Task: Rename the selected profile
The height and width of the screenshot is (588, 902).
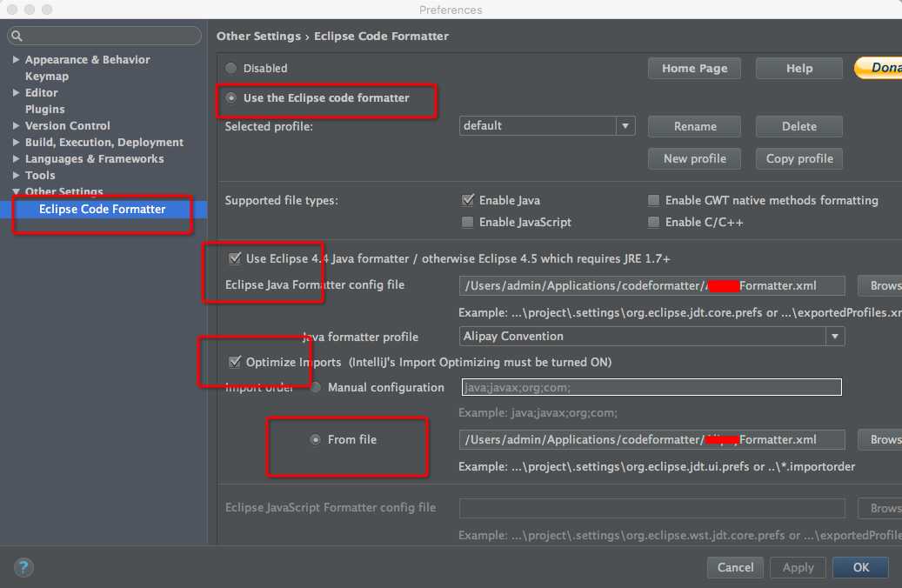Action: click(694, 127)
